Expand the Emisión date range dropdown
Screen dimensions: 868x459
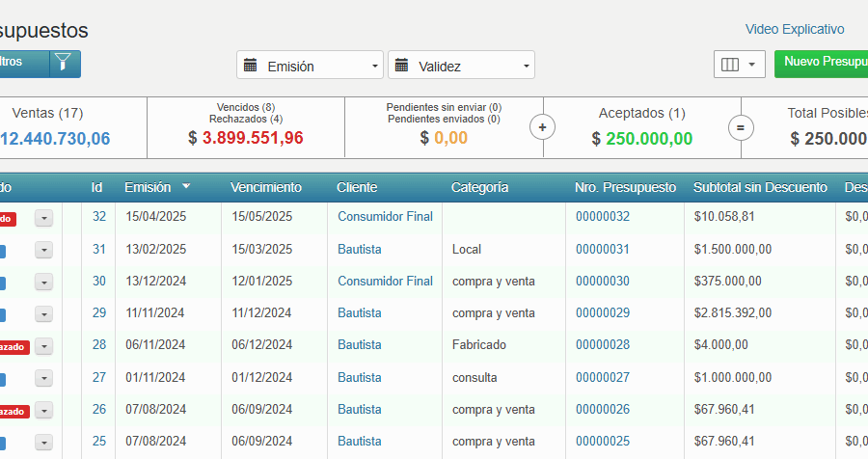click(x=375, y=67)
